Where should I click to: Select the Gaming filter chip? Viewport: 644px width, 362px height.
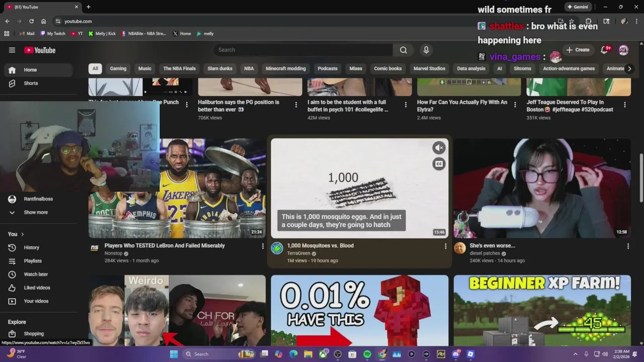click(x=118, y=68)
